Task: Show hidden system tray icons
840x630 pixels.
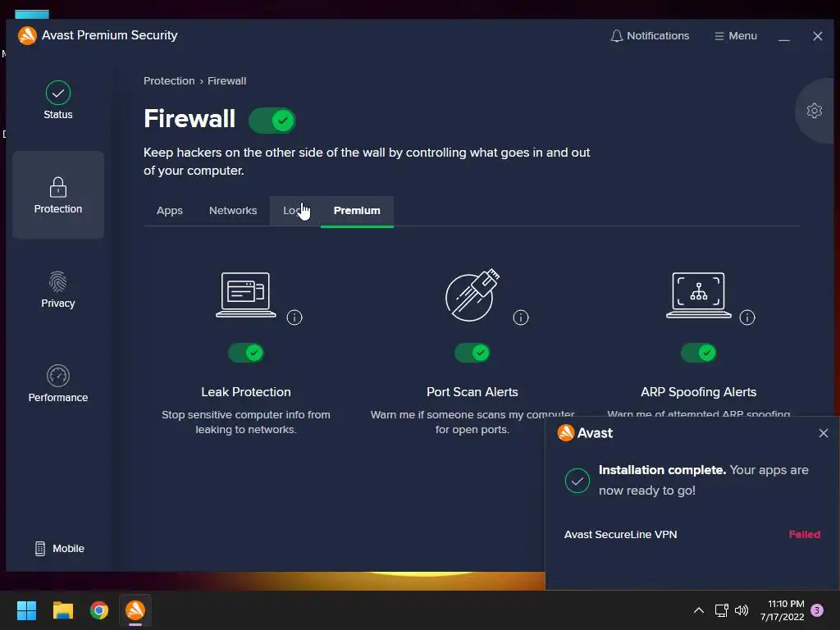Action: (x=699, y=610)
